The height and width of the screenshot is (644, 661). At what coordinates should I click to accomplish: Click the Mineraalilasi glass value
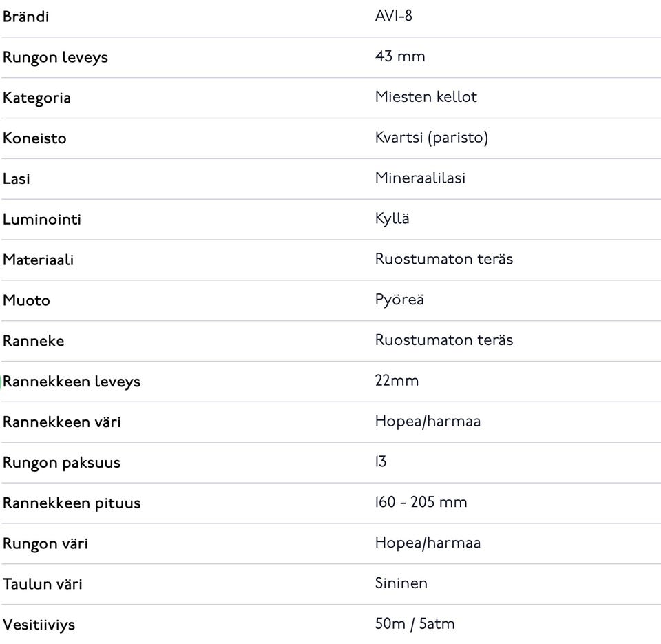[x=420, y=178]
